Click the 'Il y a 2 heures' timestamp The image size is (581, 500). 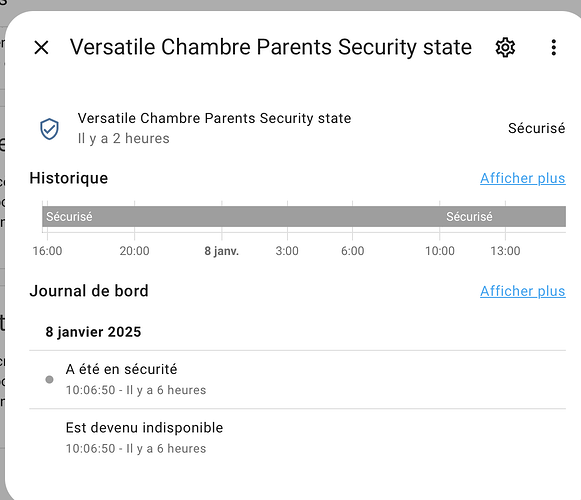click(123, 139)
